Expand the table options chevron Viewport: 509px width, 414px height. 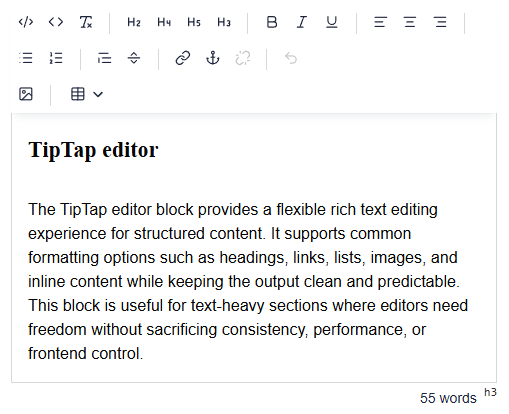(98, 94)
